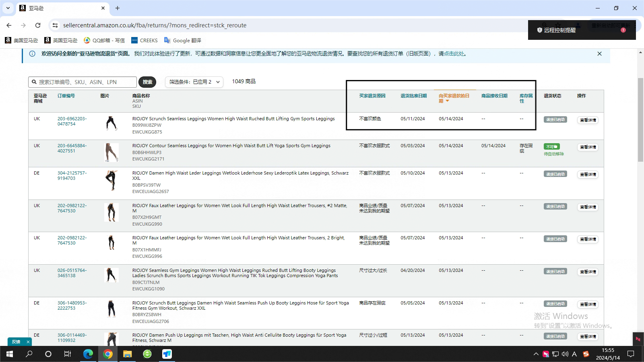
Task: Close the 反馈 feedback widget
Action: tap(28, 341)
